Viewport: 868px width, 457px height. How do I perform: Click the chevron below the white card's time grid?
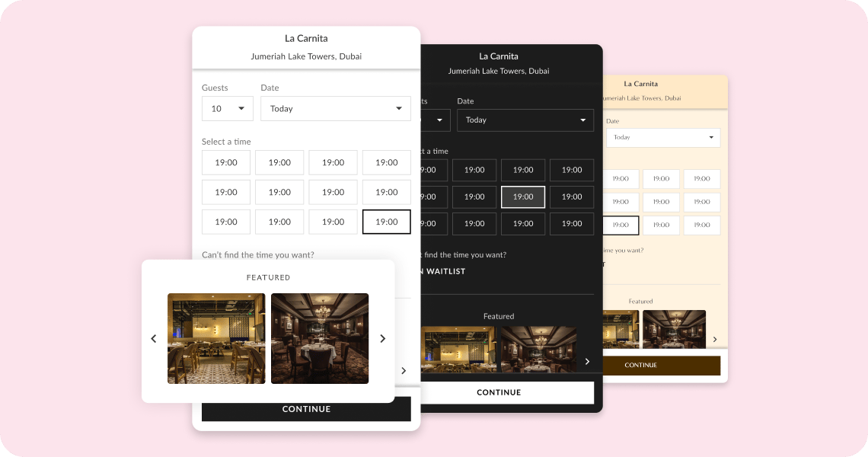(404, 371)
